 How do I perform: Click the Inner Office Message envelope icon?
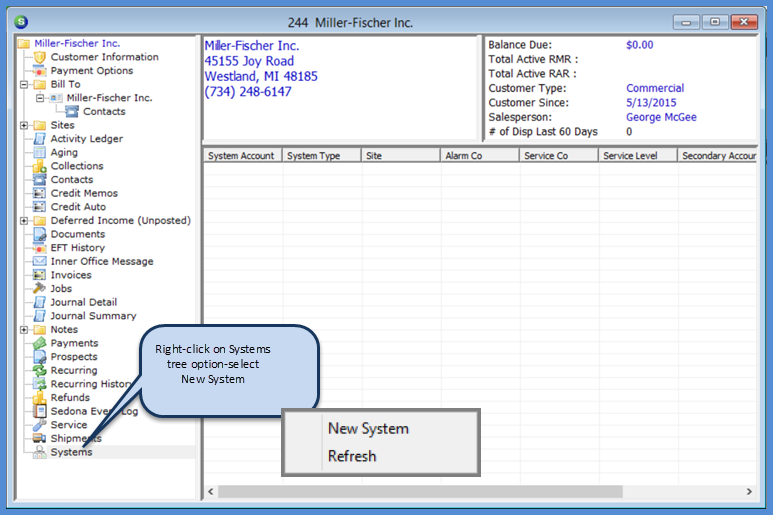point(39,261)
